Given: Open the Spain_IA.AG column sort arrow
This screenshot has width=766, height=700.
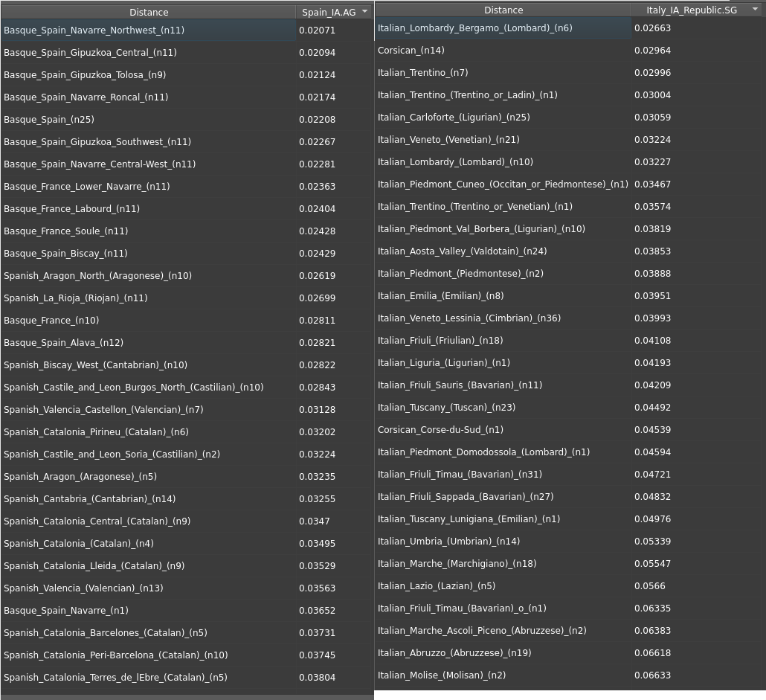Looking at the screenshot, I should (364, 12).
